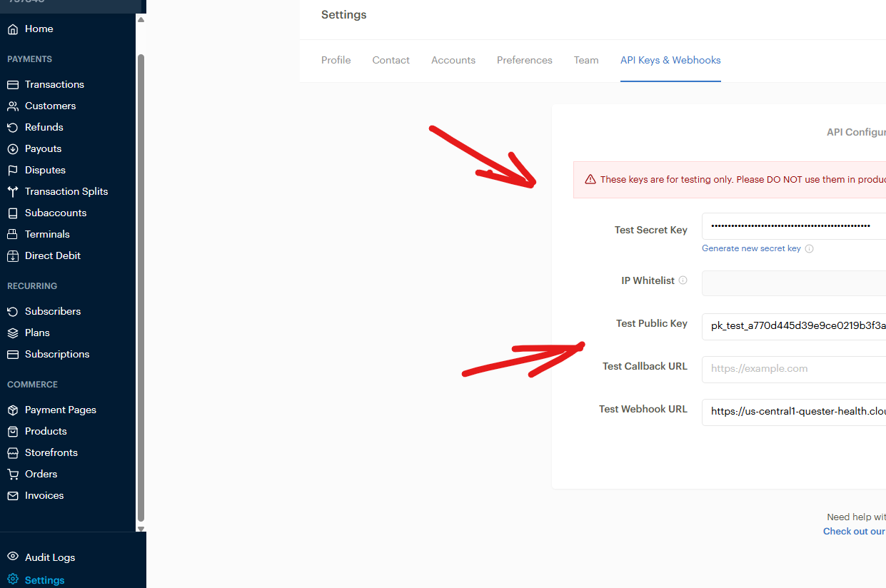Click the Transaction Splits fork icon
This screenshot has height=588, width=886.
[x=13, y=192]
